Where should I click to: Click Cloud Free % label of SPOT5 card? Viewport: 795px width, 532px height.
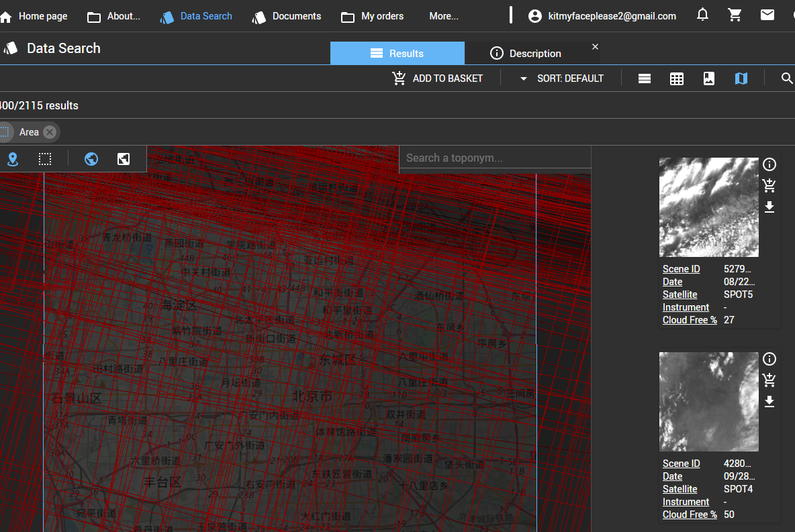coord(690,320)
